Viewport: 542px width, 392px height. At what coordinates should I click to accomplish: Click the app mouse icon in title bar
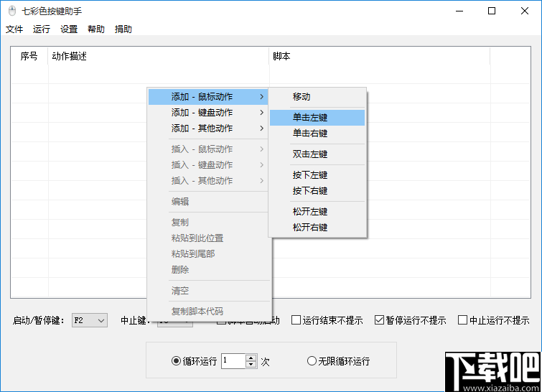(12, 11)
